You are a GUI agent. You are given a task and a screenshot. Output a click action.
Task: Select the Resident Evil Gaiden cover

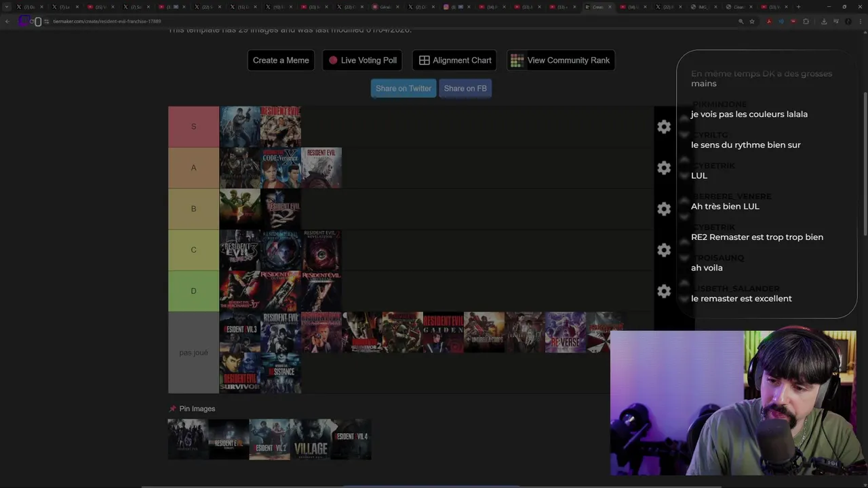click(443, 332)
